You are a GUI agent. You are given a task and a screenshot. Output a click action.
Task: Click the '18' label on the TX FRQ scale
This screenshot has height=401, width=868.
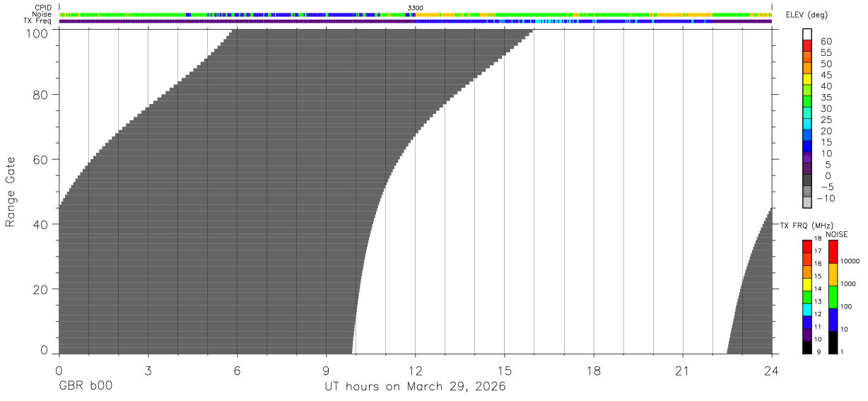[819, 238]
